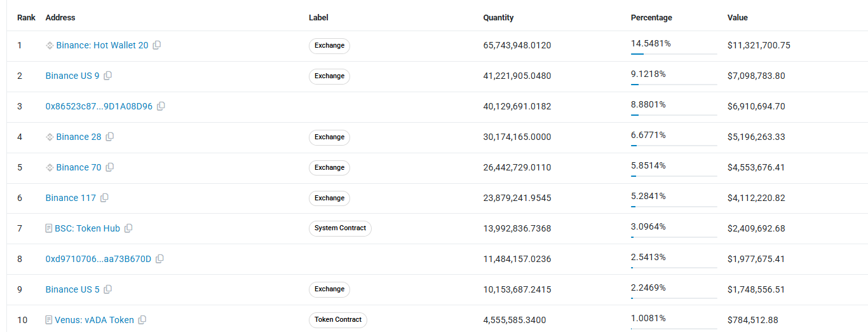Select quantity 41,221,905.0480

point(517,76)
